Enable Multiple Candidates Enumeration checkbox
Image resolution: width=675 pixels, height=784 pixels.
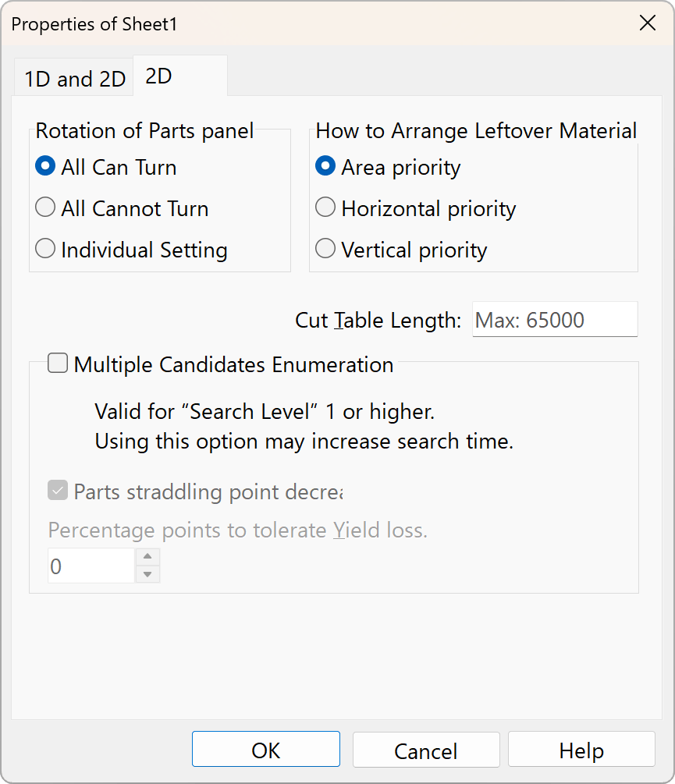tap(58, 364)
